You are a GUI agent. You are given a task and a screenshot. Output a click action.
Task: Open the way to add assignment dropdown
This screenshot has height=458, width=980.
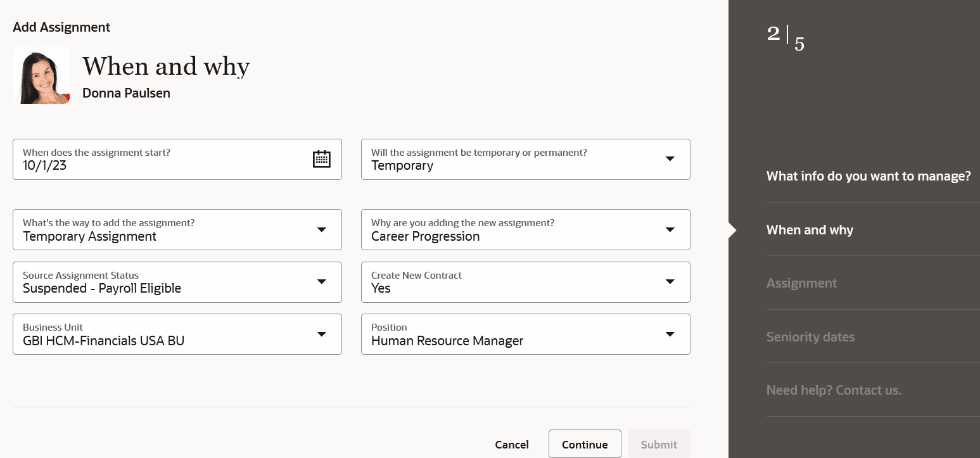point(322,229)
